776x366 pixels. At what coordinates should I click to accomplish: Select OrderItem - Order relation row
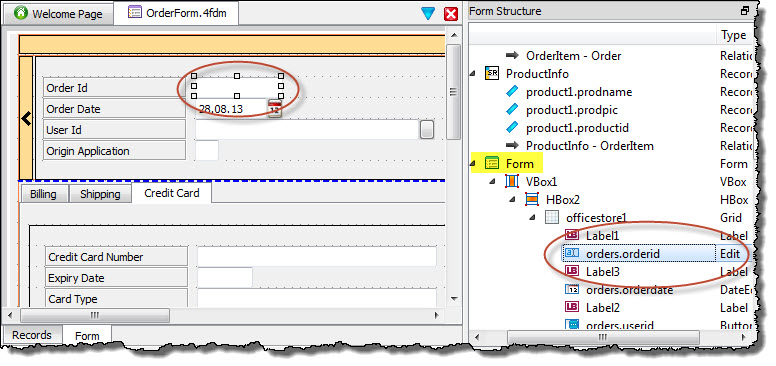click(573, 56)
